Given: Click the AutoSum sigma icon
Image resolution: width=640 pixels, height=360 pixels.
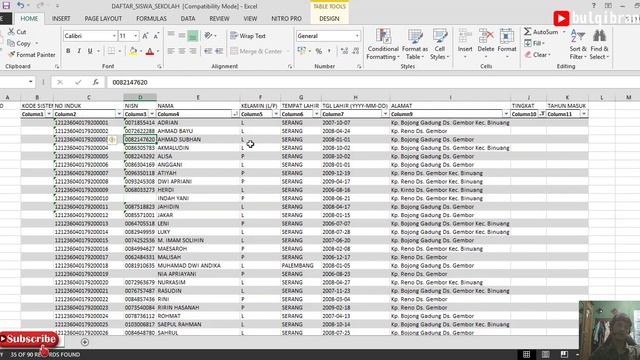Looking at the screenshot, I should (x=528, y=31).
